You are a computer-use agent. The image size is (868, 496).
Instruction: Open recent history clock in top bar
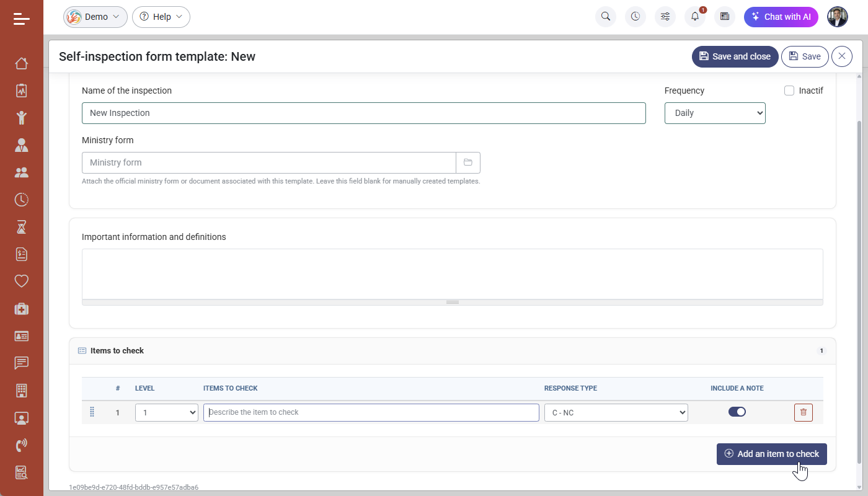click(x=635, y=17)
